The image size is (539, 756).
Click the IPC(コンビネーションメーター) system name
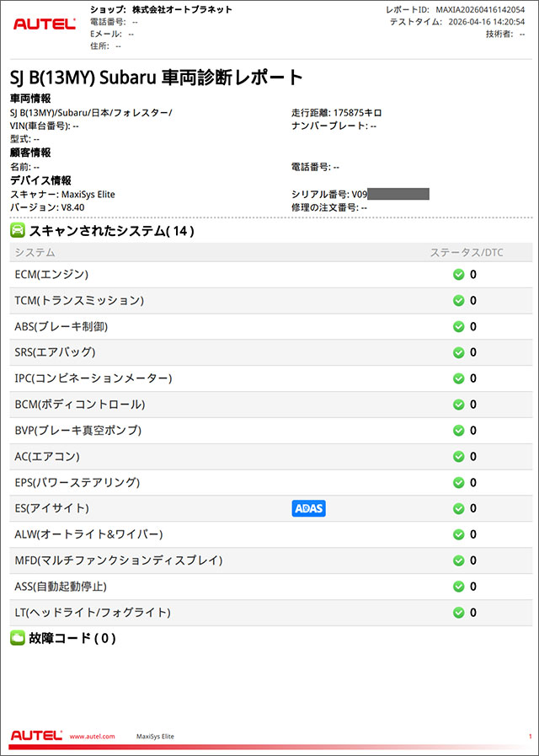click(93, 378)
